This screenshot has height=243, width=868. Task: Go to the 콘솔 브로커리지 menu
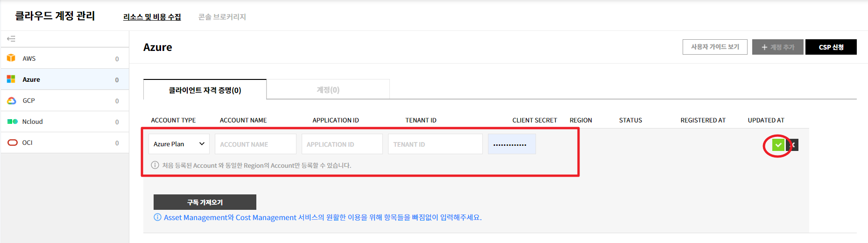(222, 17)
